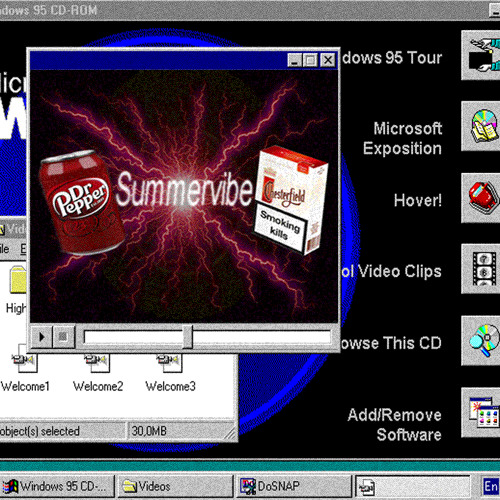Viewport: 500px width, 500px height.
Task: Switch to the video player taskbar button
Action: pyautogui.click(x=413, y=487)
